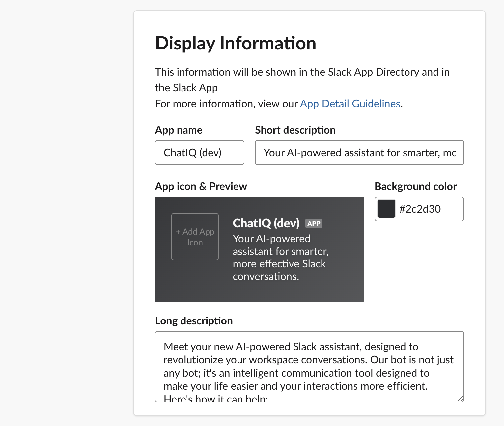Open the background color swatch picker
Image resolution: width=504 pixels, height=426 pixels.
(386, 209)
